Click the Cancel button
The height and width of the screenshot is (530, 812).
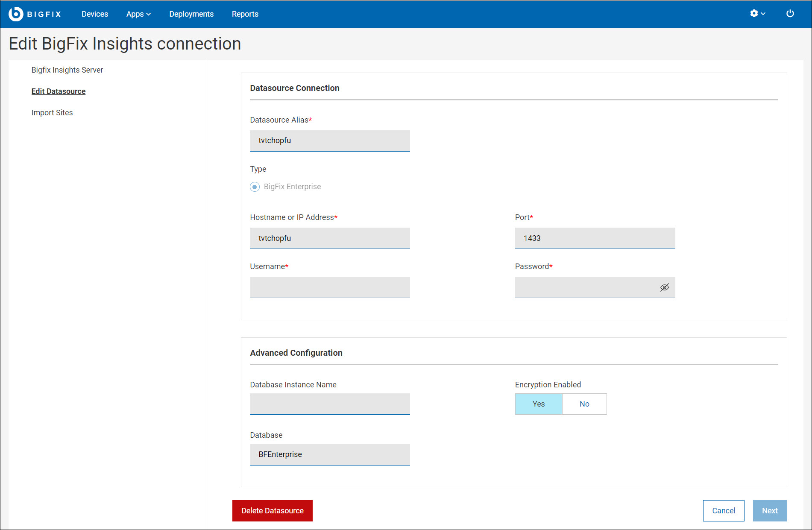[x=723, y=511]
